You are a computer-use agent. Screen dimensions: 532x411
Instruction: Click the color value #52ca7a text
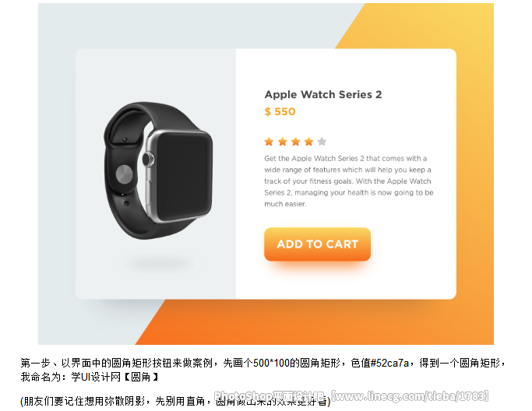[x=389, y=364]
